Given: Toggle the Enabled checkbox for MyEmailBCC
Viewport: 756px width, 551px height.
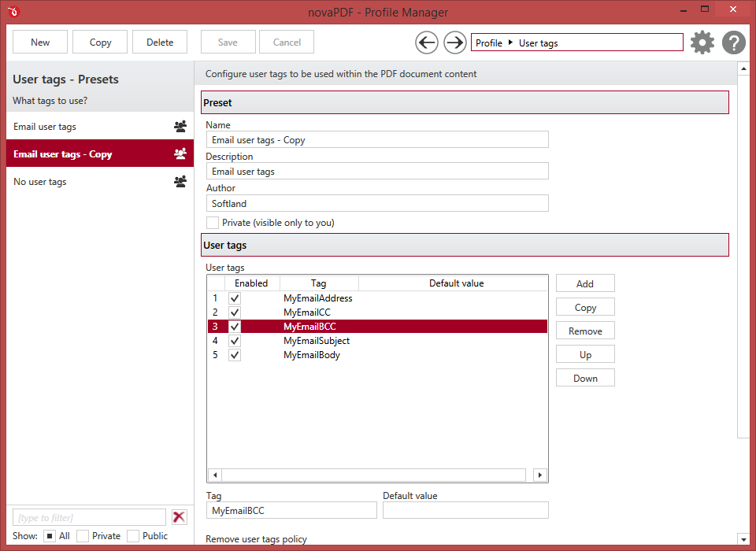Looking at the screenshot, I should pyautogui.click(x=235, y=327).
